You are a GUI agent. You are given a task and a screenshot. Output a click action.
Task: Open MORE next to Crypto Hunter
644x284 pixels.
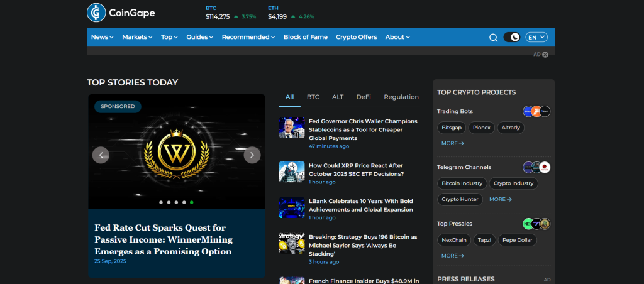(501, 199)
